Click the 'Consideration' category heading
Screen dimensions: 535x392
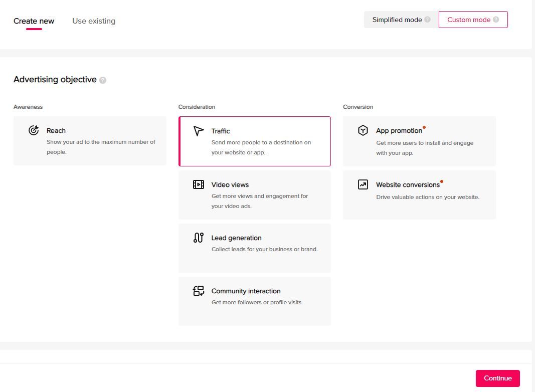point(197,107)
